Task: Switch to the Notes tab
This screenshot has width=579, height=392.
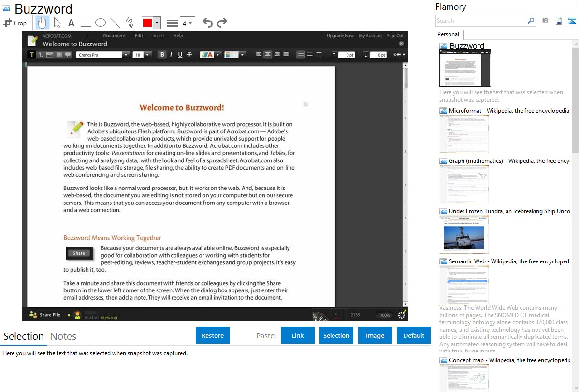Action: coord(63,336)
